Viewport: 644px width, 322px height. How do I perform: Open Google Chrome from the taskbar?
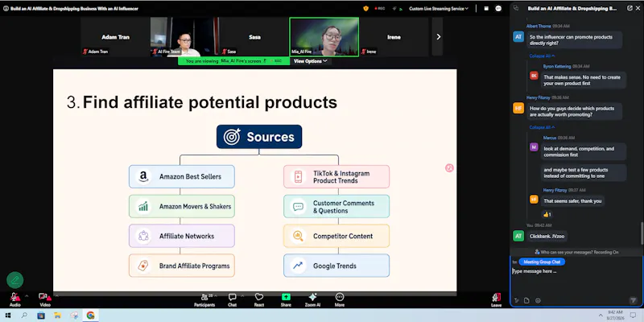tap(90, 316)
